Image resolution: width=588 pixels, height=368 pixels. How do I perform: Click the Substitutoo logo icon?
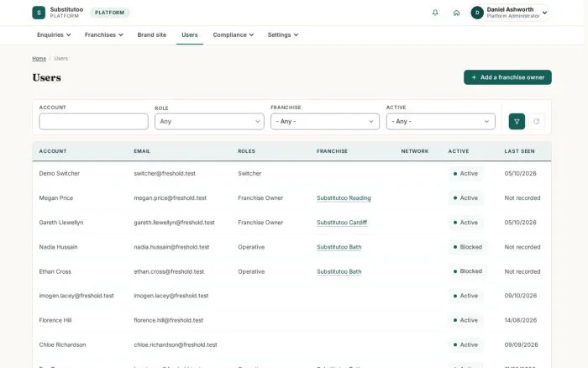tap(39, 13)
